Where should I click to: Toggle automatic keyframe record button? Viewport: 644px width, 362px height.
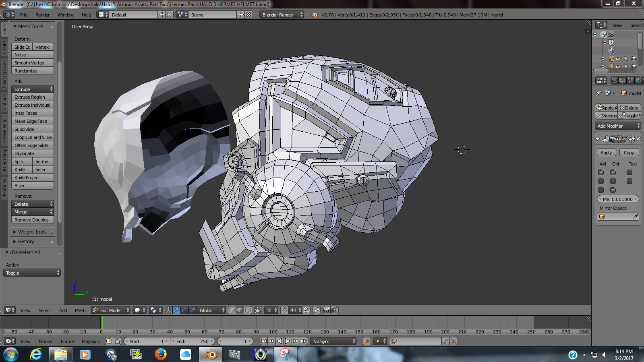click(367, 341)
